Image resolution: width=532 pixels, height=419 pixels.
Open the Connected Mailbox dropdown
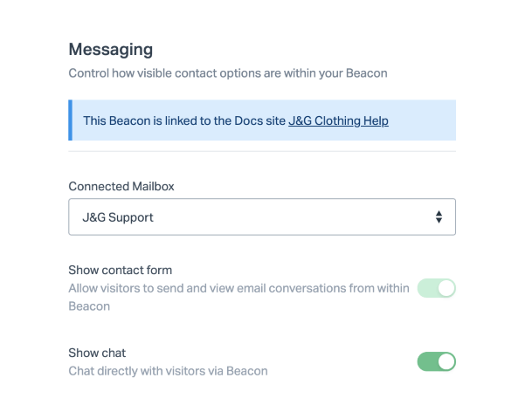(x=262, y=217)
